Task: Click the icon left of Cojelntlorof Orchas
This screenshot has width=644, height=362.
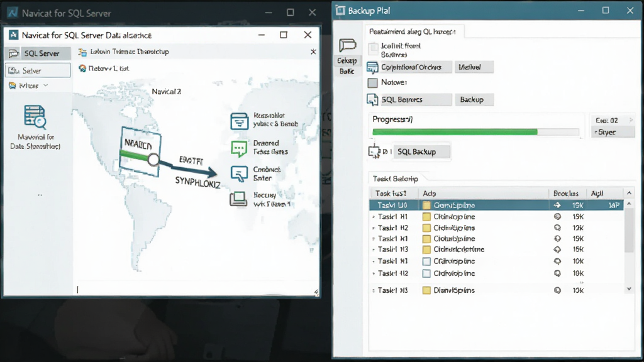Action: pyautogui.click(x=372, y=67)
